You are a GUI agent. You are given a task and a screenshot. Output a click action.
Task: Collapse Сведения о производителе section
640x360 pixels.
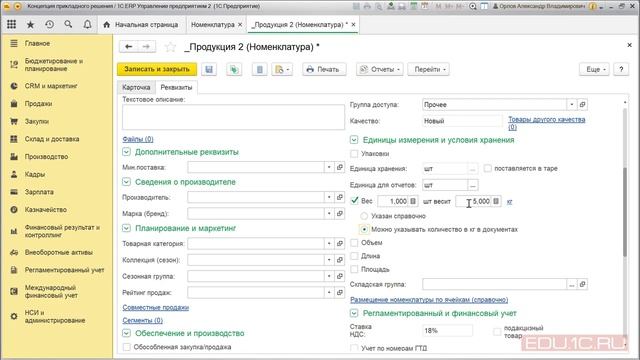126,182
